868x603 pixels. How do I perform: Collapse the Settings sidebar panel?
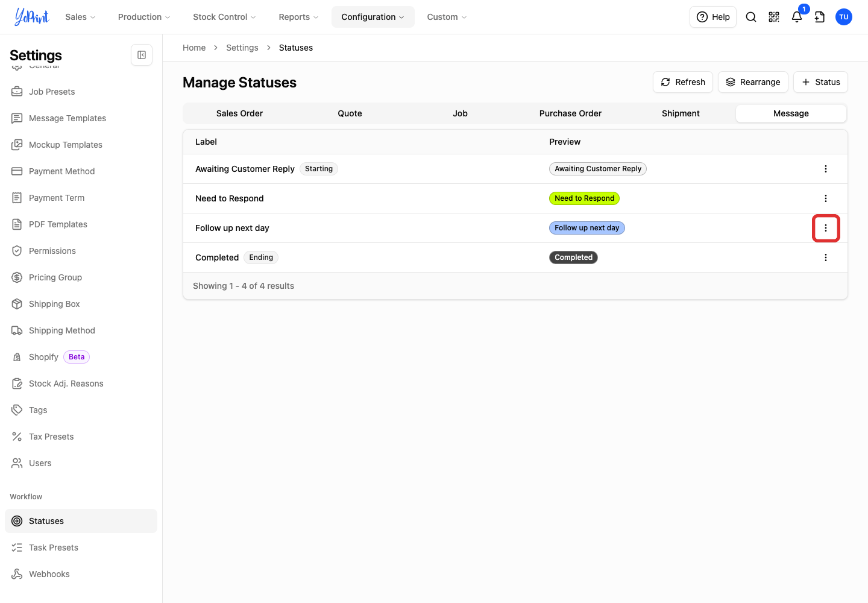coord(142,55)
